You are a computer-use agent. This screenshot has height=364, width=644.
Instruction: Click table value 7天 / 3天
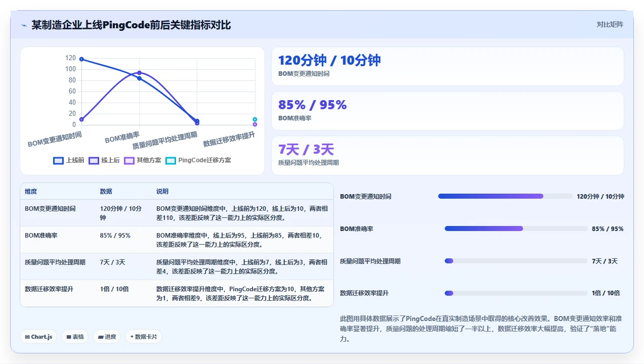113,262
